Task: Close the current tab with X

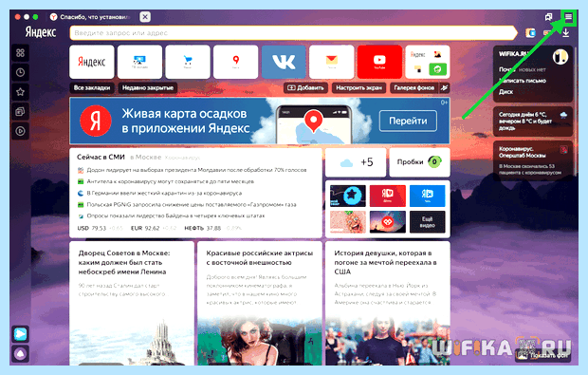Action: [145, 17]
